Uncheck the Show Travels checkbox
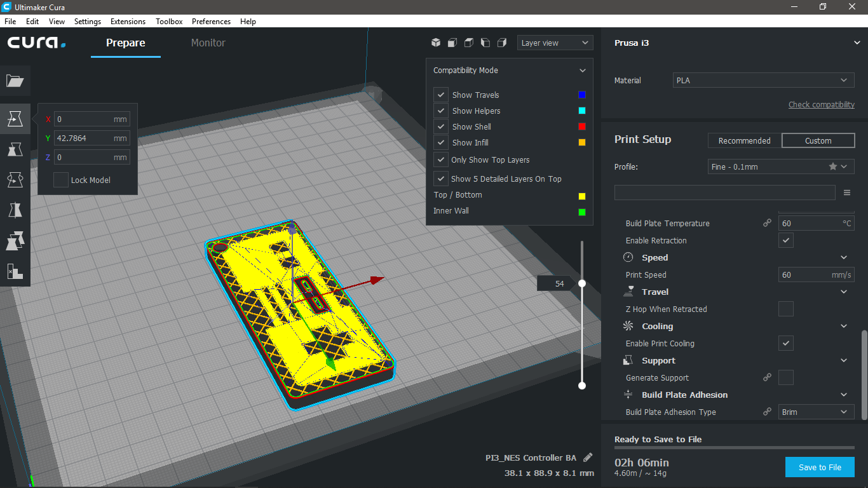This screenshot has height=488, width=868. click(x=441, y=95)
